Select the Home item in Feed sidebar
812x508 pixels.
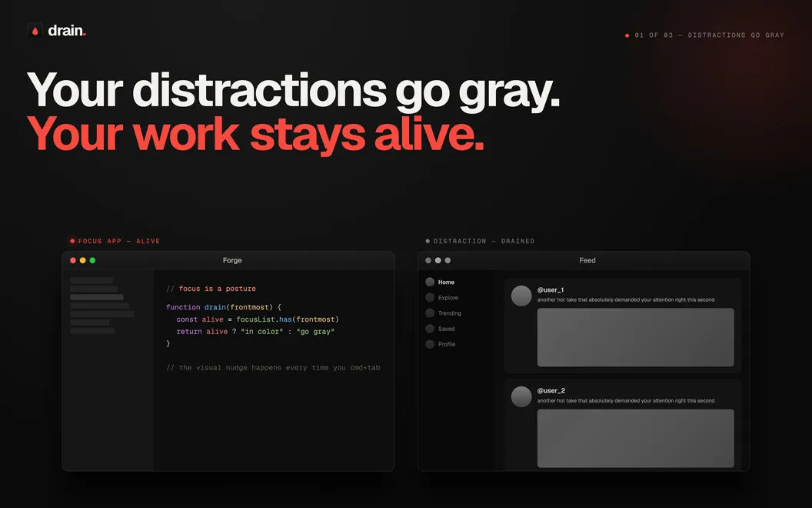446,282
